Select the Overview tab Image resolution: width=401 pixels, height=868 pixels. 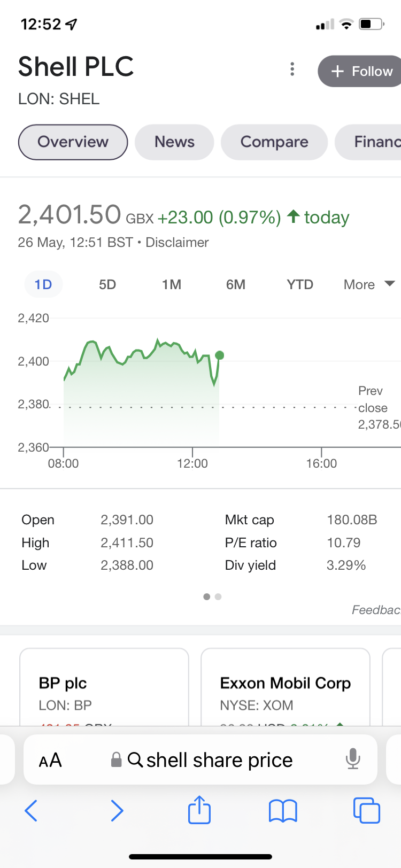(73, 142)
